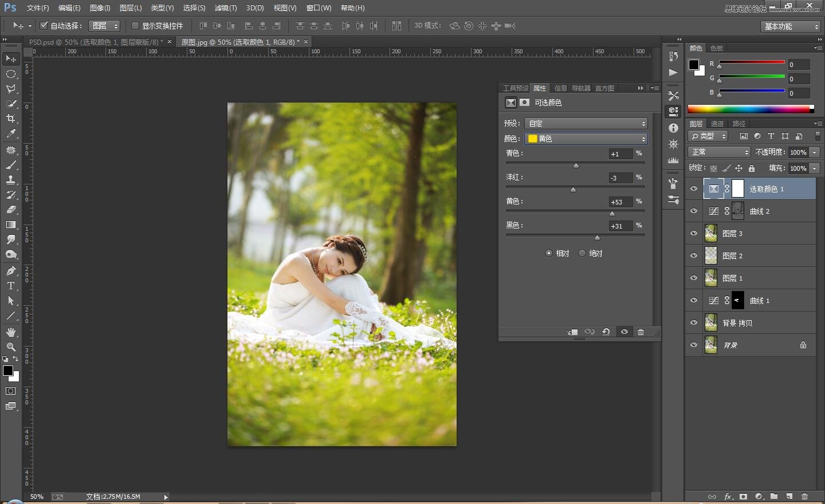Switch to the 通道 tab
825x504 pixels.
point(717,124)
